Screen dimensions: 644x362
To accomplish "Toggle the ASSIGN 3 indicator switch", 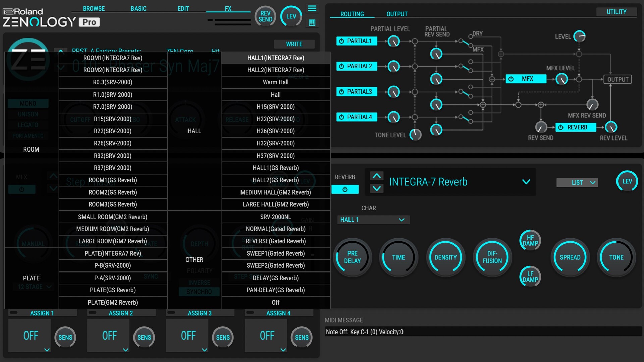I will click(x=171, y=312).
